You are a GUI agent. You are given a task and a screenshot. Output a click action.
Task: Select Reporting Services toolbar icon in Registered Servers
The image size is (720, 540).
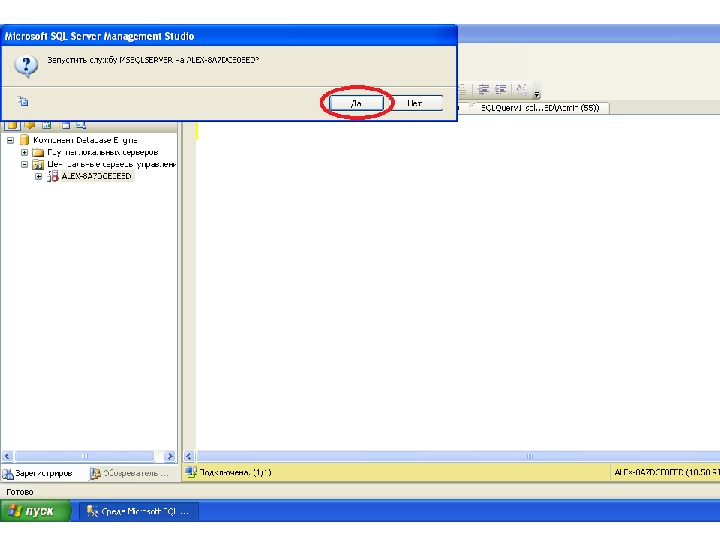(47, 125)
